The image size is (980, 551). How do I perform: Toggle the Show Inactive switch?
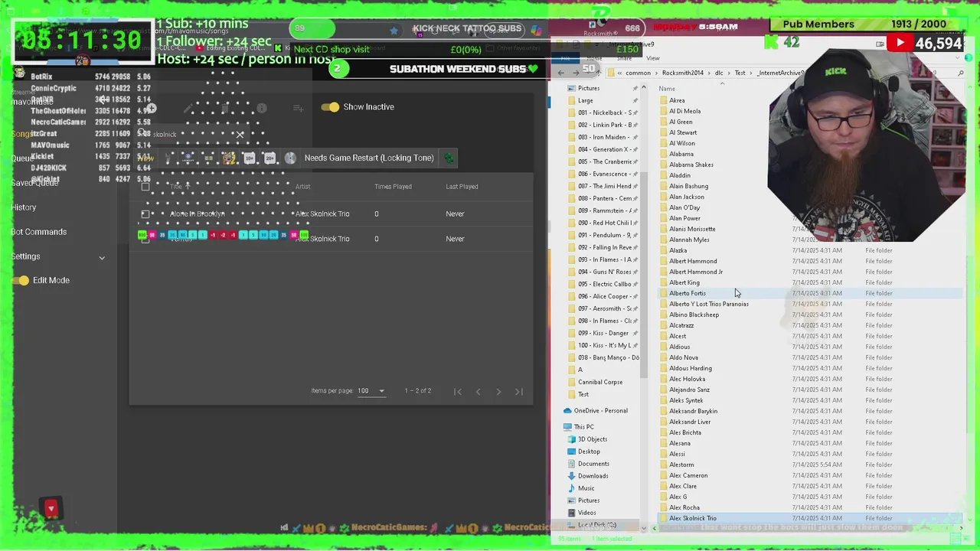[330, 107]
